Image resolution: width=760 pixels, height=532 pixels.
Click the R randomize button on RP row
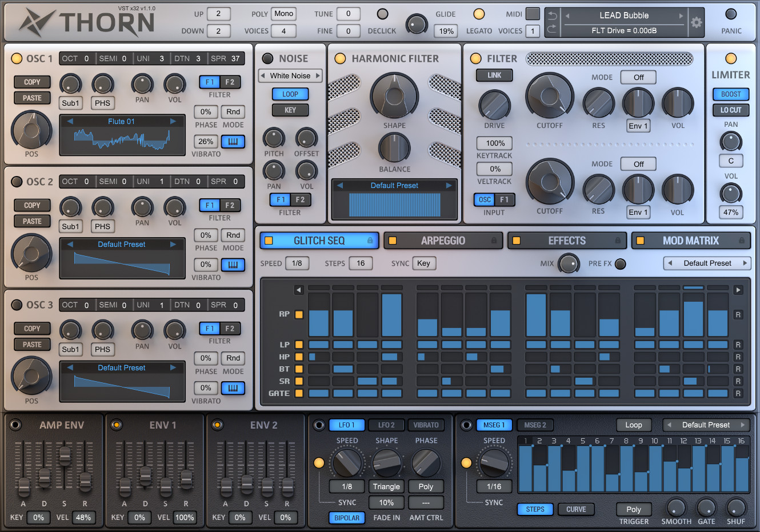click(738, 315)
